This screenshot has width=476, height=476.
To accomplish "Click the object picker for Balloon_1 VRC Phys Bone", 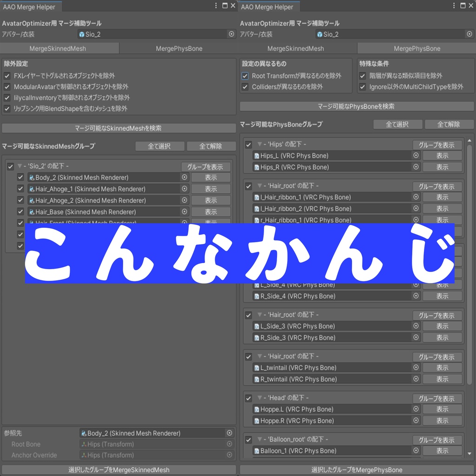I will (x=416, y=450).
